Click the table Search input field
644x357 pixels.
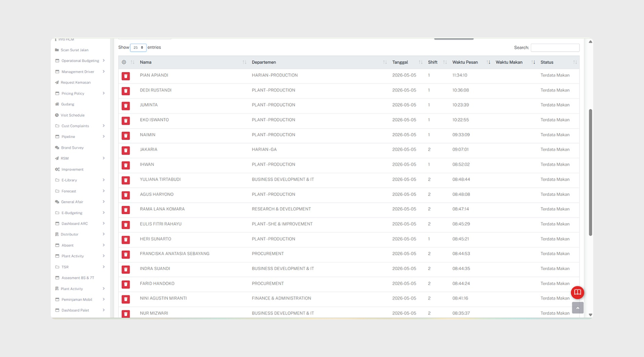click(555, 47)
